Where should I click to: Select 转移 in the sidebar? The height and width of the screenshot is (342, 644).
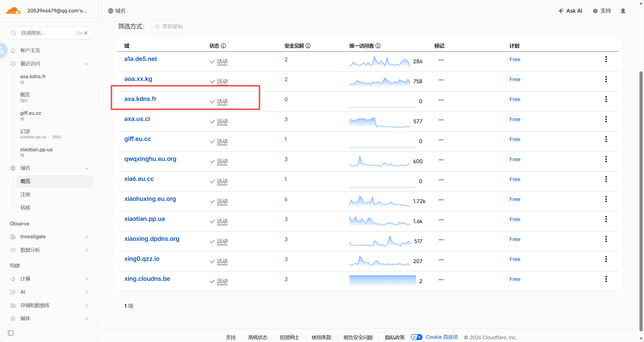[x=25, y=208]
